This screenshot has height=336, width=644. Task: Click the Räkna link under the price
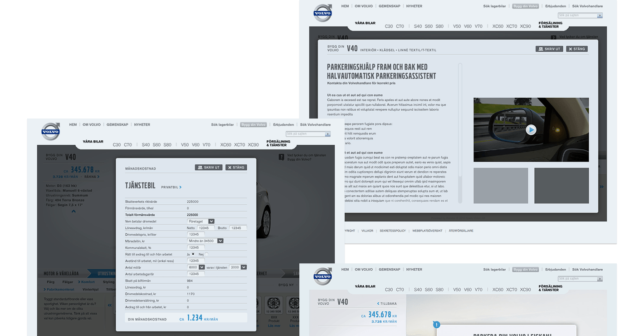[92, 177]
